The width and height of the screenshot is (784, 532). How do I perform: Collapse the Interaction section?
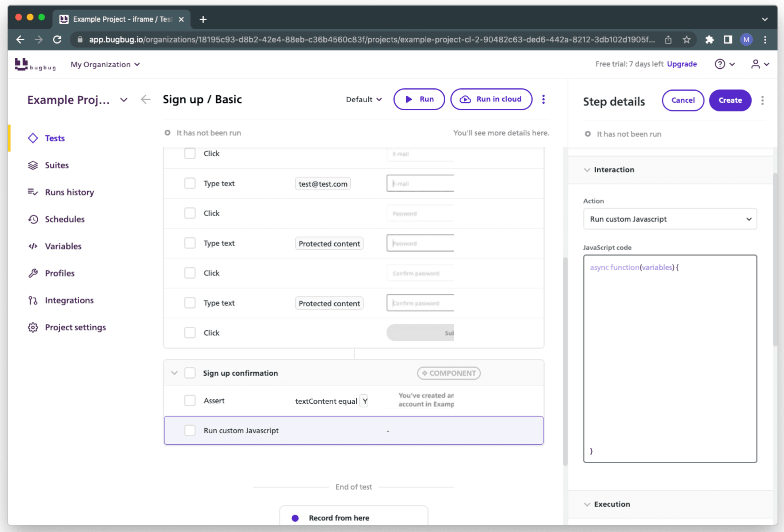(587, 170)
